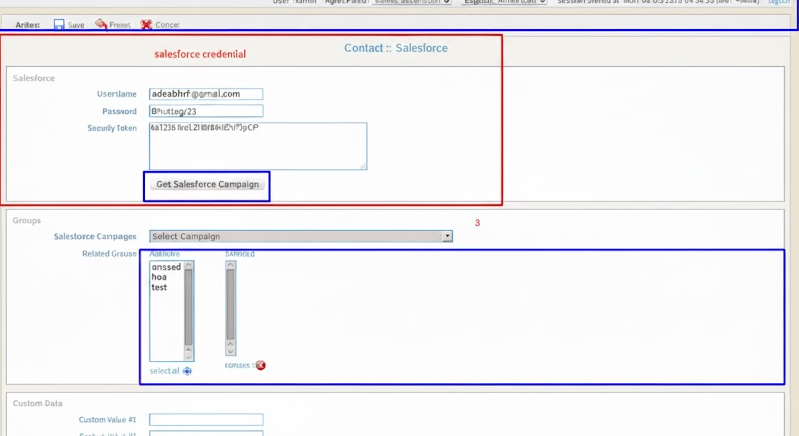Open the agent panel dropdown in the top bar

point(412,2)
